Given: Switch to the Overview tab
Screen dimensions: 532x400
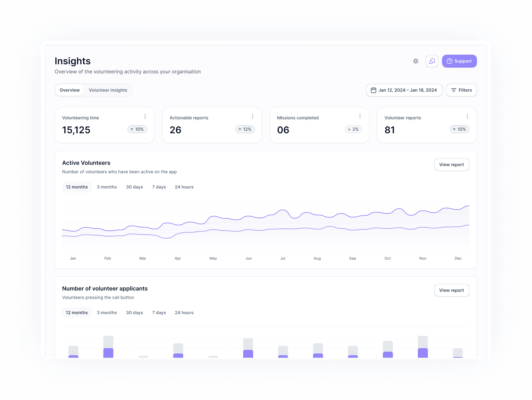Looking at the screenshot, I should pos(70,90).
